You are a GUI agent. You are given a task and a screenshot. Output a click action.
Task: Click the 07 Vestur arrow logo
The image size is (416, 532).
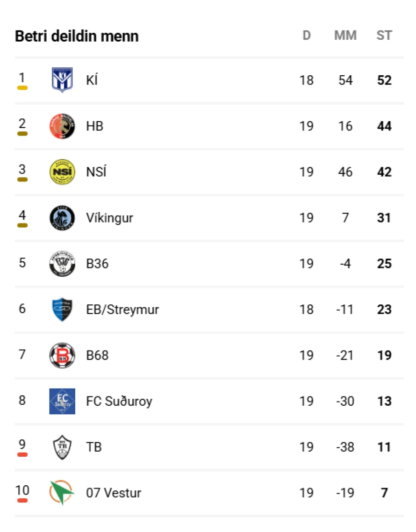click(61, 492)
